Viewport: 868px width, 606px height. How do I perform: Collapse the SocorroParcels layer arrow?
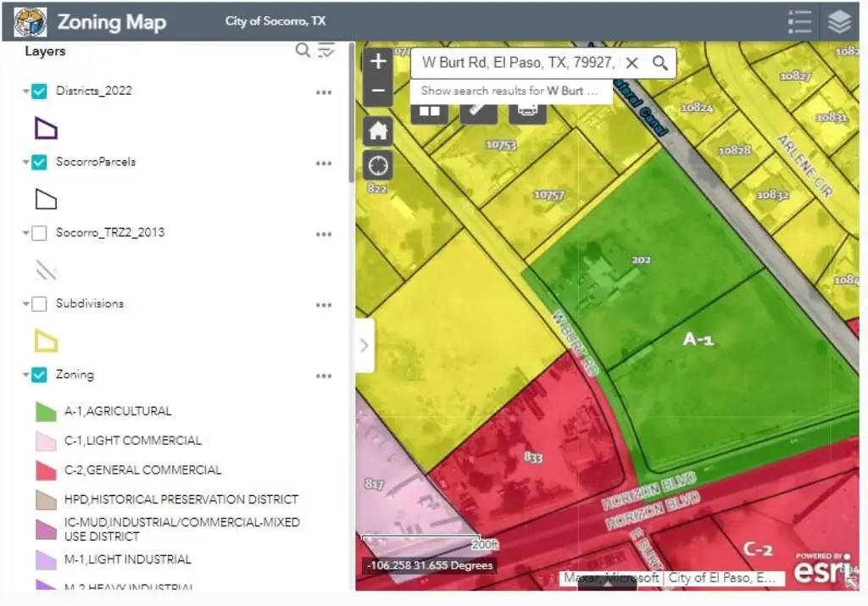[x=26, y=163]
